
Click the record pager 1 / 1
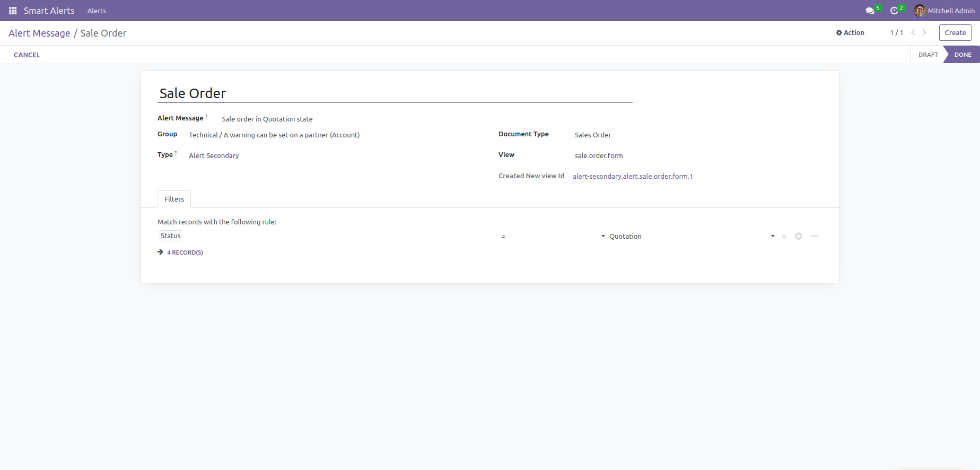click(x=896, y=32)
